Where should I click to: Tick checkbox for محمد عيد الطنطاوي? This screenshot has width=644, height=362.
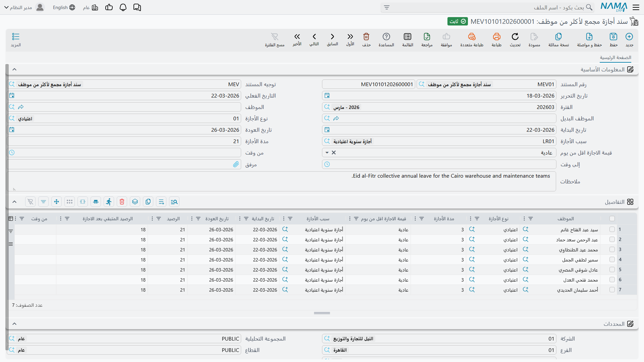point(612,250)
